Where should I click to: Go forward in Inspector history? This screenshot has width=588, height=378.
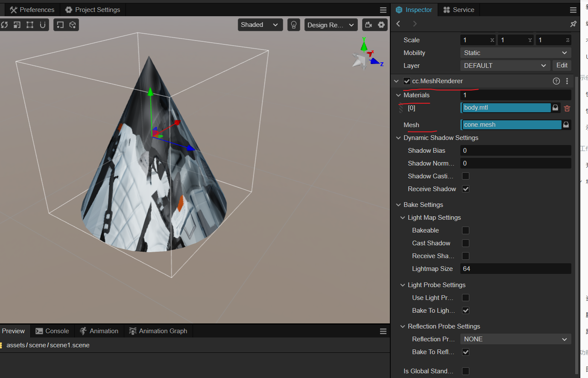(x=415, y=24)
